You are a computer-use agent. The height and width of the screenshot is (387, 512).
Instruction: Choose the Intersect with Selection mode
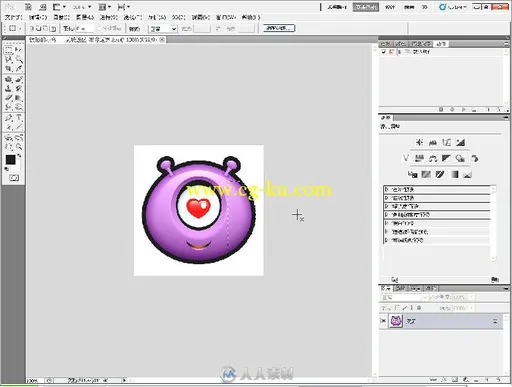coord(53,29)
